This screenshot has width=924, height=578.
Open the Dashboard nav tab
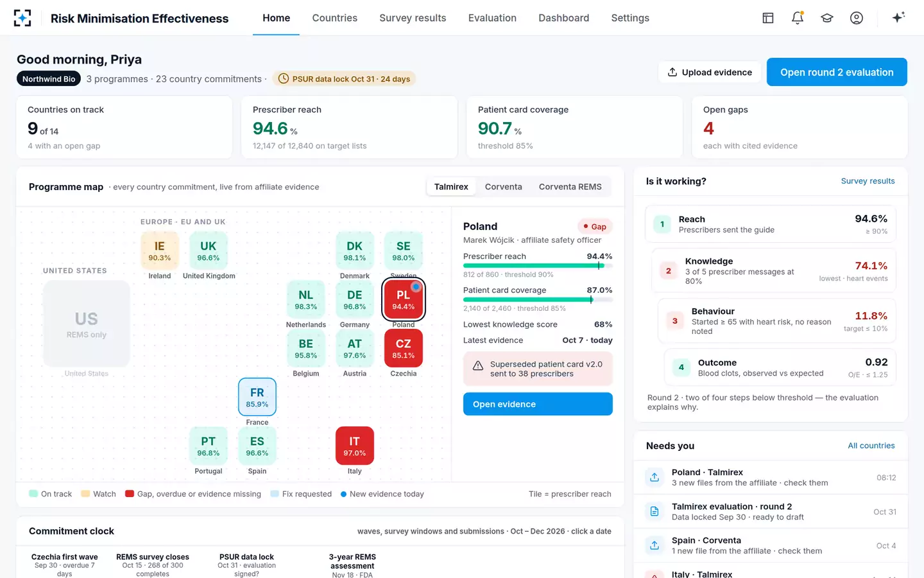click(x=564, y=18)
